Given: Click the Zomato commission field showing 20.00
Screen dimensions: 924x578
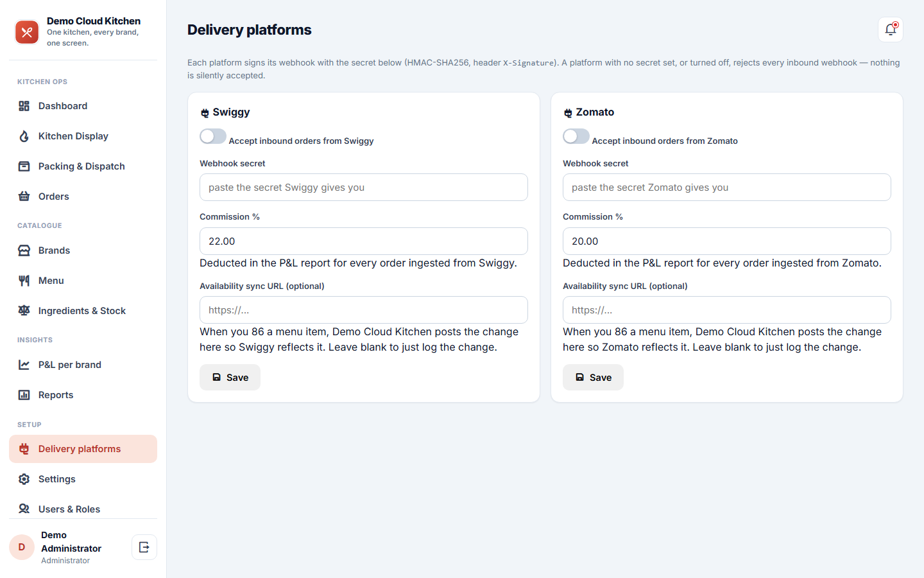Looking at the screenshot, I should (727, 241).
